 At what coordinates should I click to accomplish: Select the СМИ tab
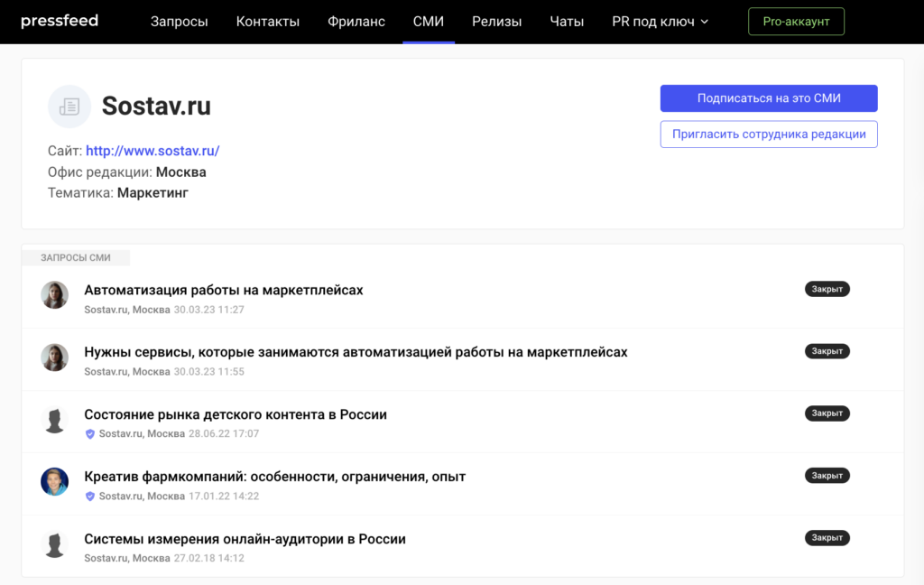point(429,22)
